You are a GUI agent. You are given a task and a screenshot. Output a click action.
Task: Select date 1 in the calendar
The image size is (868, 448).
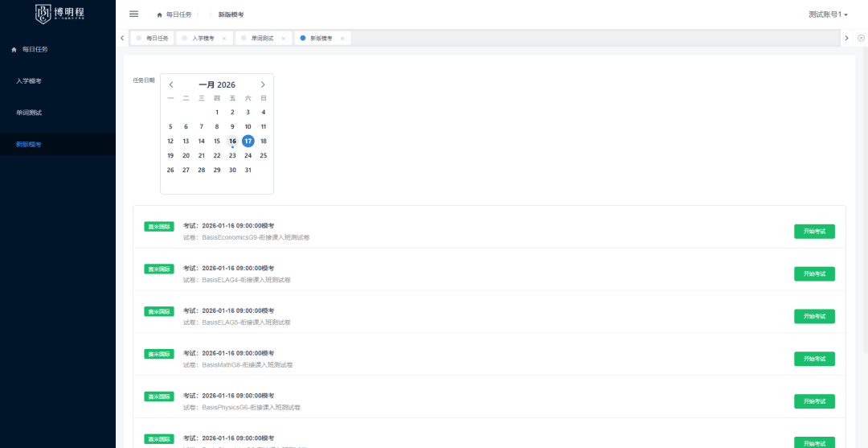point(217,113)
